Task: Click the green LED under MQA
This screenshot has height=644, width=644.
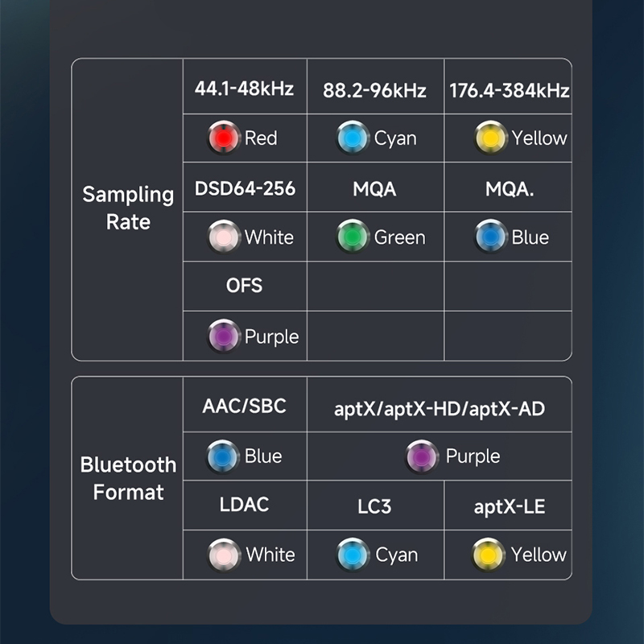Action: point(353,237)
